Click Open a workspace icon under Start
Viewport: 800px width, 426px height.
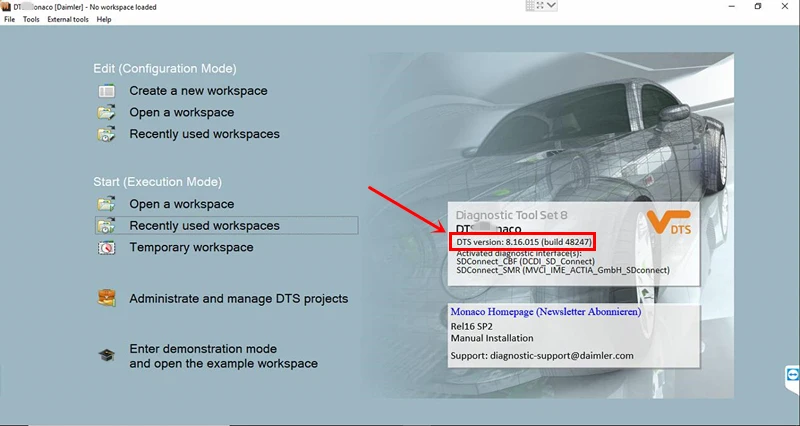(107, 204)
